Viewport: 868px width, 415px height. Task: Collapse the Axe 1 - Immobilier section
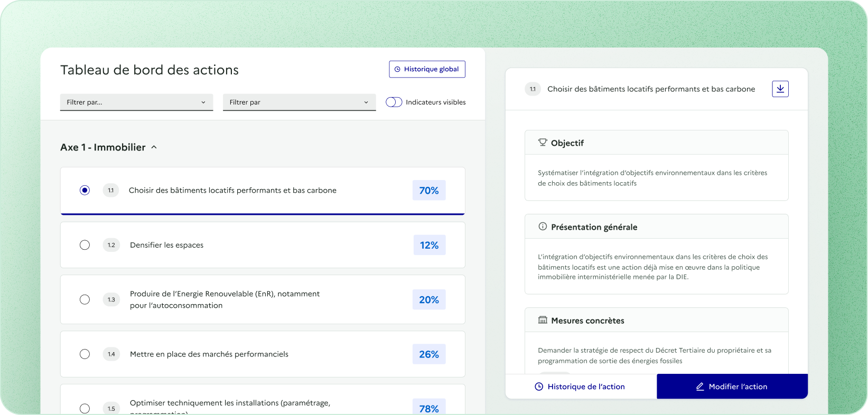(154, 147)
